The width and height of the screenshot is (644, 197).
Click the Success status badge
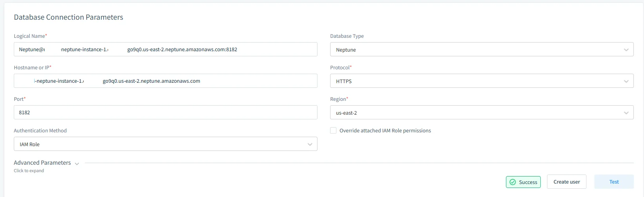tap(523, 182)
